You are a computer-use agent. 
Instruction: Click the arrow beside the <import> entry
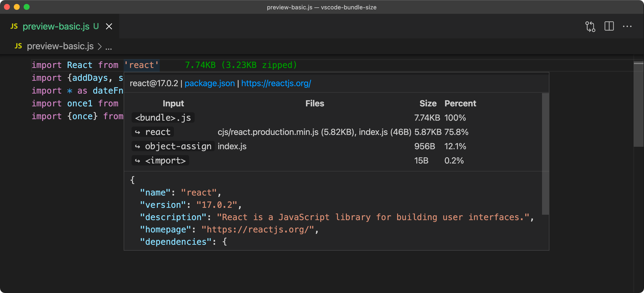(x=138, y=160)
